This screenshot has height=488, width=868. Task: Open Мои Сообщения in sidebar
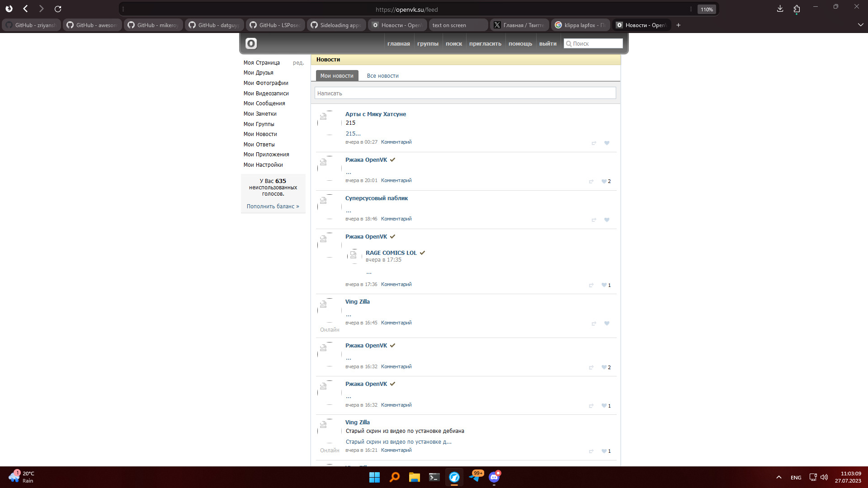(264, 103)
